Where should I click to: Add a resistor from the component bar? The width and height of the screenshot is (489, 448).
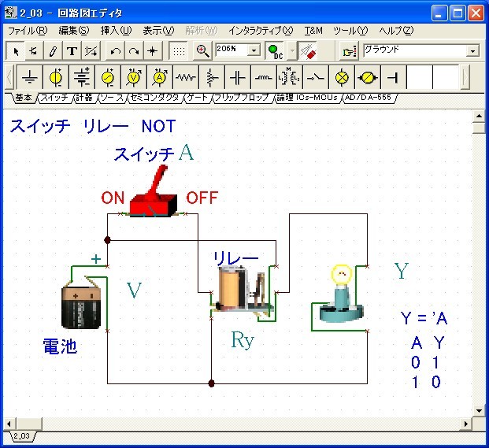pos(185,78)
